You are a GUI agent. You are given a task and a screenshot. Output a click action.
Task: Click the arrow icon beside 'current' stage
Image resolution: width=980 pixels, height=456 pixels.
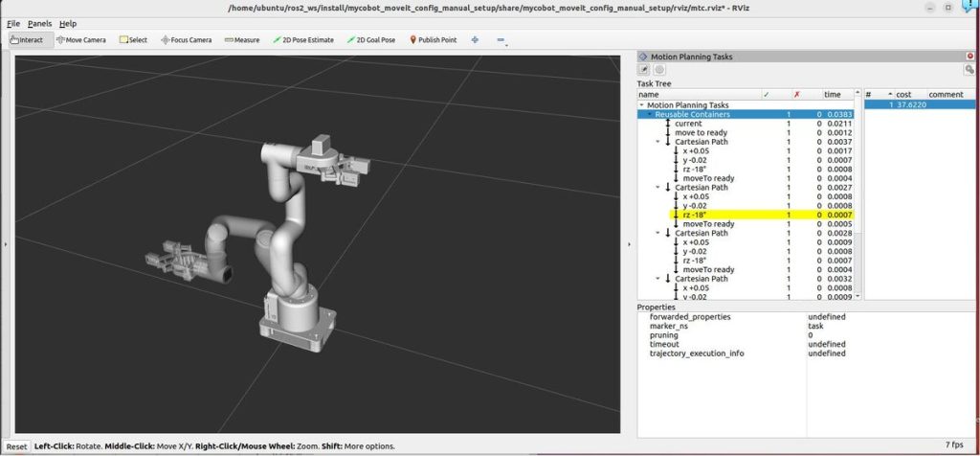(667, 124)
